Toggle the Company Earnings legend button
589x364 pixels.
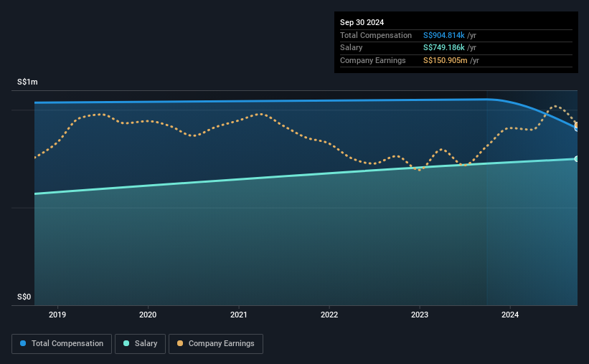[x=216, y=344]
